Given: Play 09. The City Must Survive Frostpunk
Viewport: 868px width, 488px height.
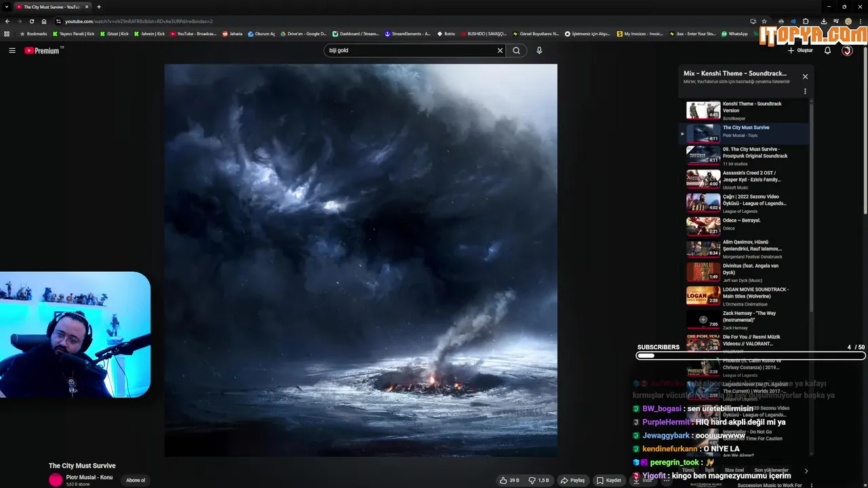Looking at the screenshot, I should coord(745,156).
